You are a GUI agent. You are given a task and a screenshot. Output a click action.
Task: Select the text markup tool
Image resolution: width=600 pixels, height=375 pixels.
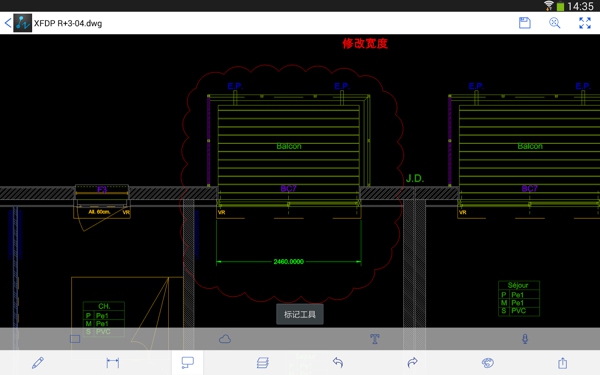pyautogui.click(x=375, y=339)
